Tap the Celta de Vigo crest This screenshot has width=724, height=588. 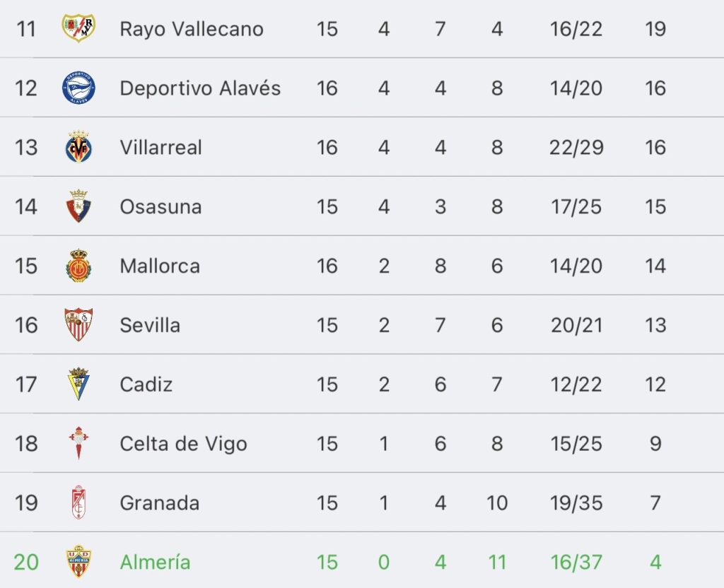coord(78,443)
